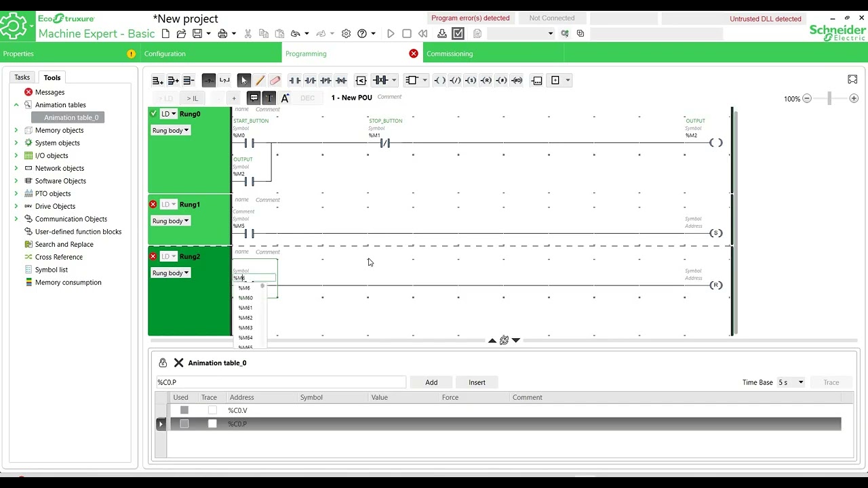Viewport: 868px width, 488px height.
Task: Toggle symbols display T button
Action: [x=269, y=98]
